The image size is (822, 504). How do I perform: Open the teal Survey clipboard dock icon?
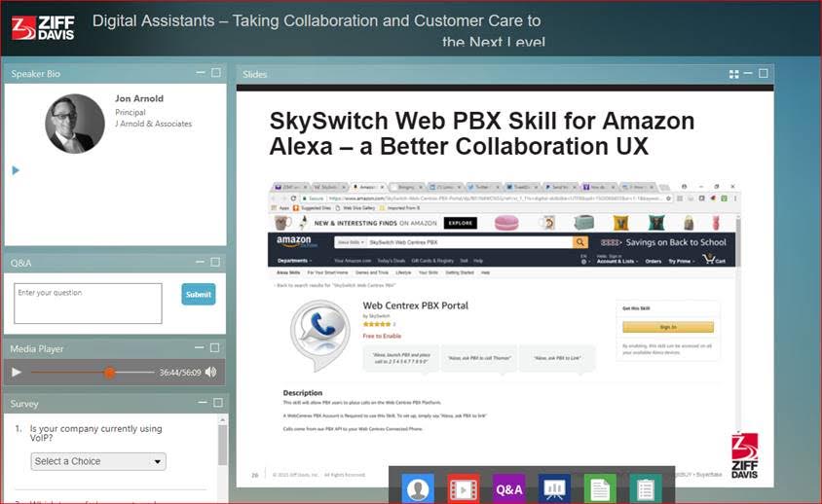[646, 489]
